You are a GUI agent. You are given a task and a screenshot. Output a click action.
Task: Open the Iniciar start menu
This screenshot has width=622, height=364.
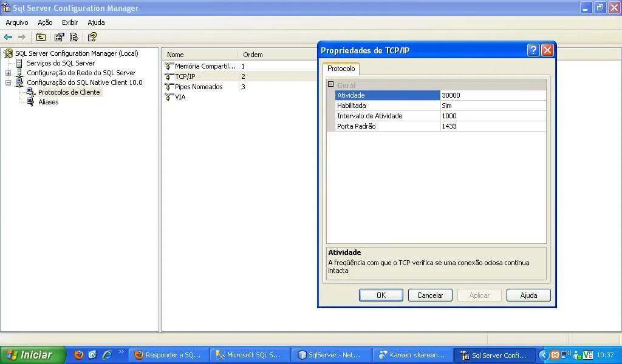[x=33, y=355]
